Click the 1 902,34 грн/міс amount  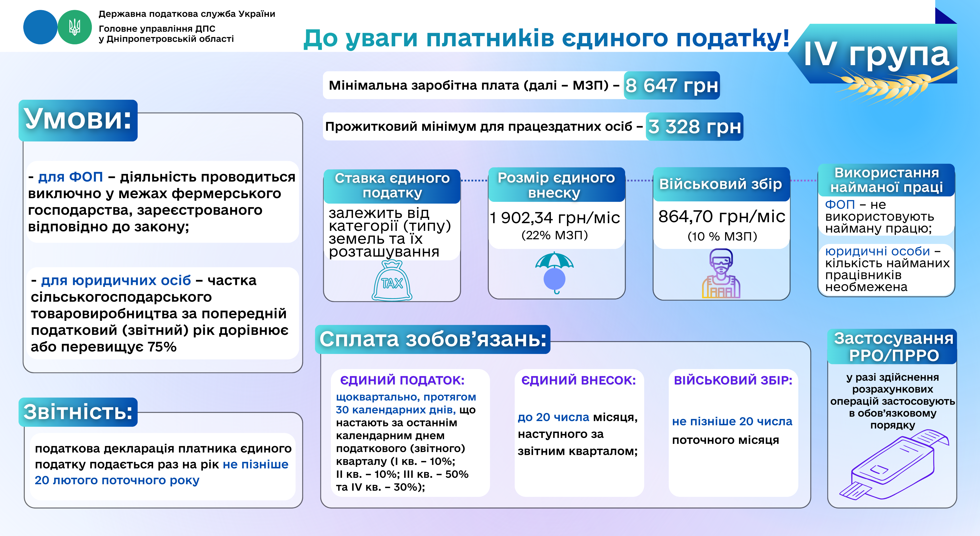pyautogui.click(x=555, y=218)
